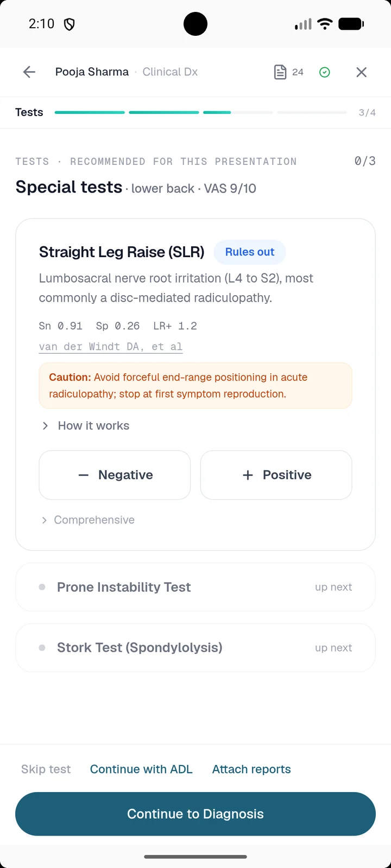This screenshot has width=391, height=868.
Task: Tap the back arrow icon
Action: click(x=29, y=72)
